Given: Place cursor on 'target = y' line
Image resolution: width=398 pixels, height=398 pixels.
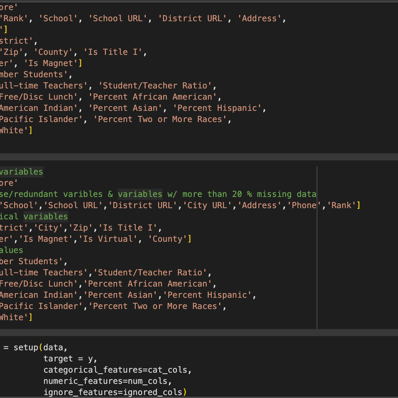Looking at the screenshot, I should coord(68,359).
